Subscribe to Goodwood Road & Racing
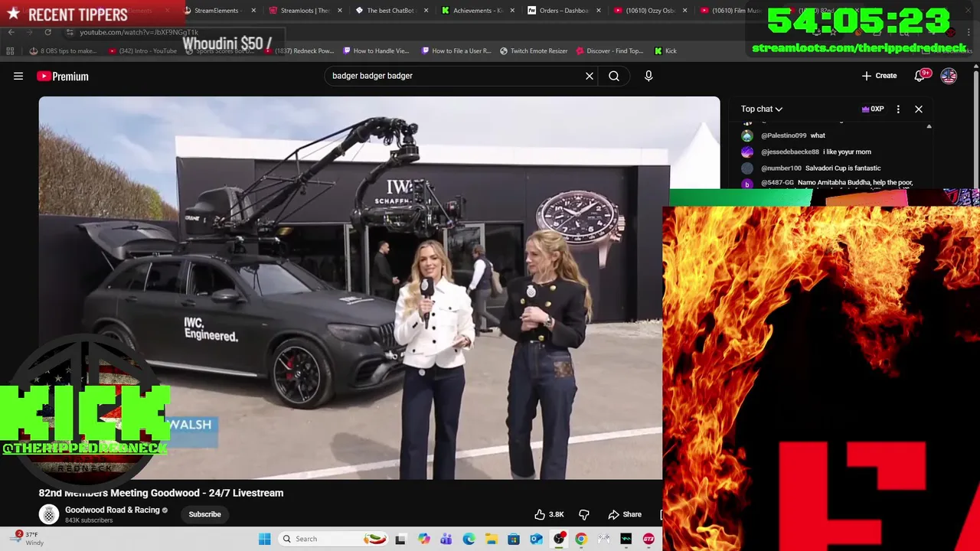This screenshot has width=980, height=551. coord(204,514)
